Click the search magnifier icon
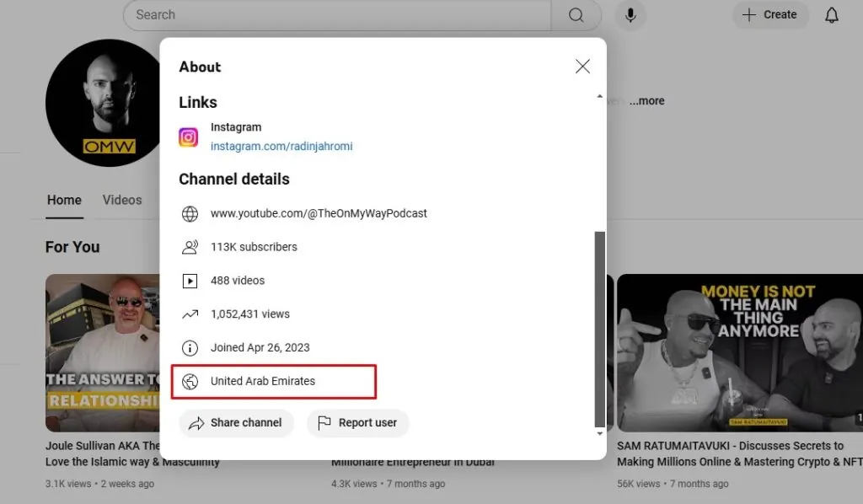This screenshot has height=504, width=863. pos(576,15)
